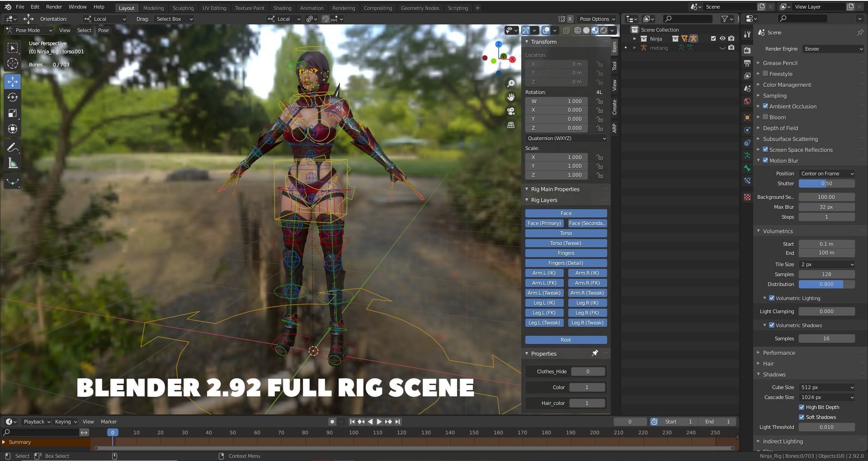Click the timeline End frame field
The image size is (868, 461).
(x=717, y=422)
